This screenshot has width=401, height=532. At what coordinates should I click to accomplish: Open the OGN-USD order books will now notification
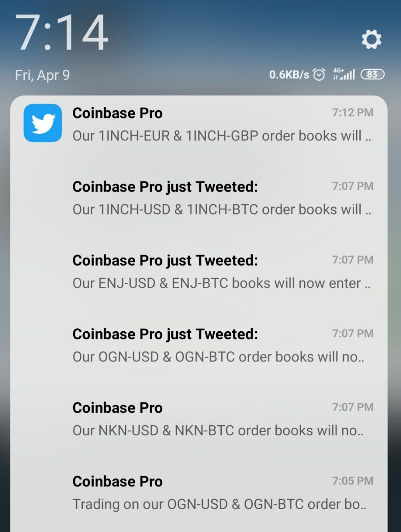199,345
